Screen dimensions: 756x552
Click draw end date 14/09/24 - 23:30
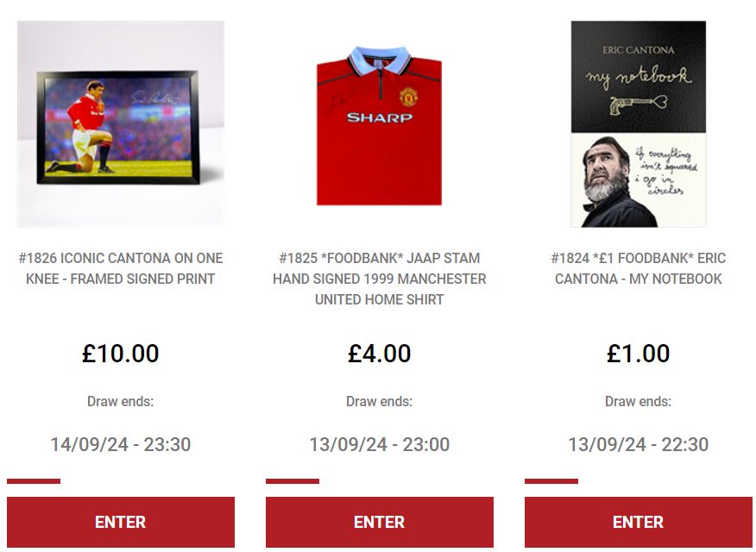tap(121, 444)
